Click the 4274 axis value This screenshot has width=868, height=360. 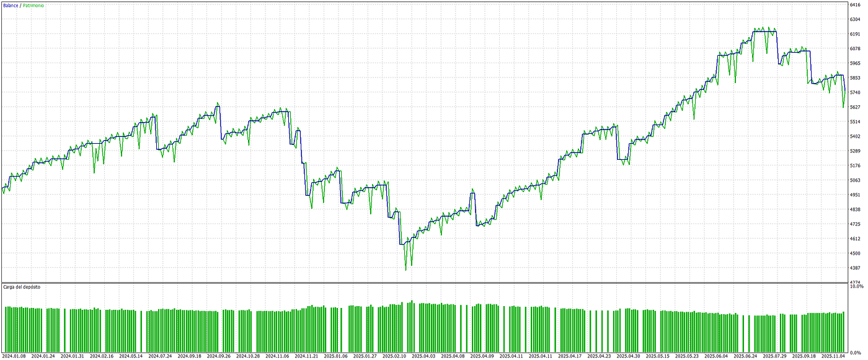[x=855, y=281]
